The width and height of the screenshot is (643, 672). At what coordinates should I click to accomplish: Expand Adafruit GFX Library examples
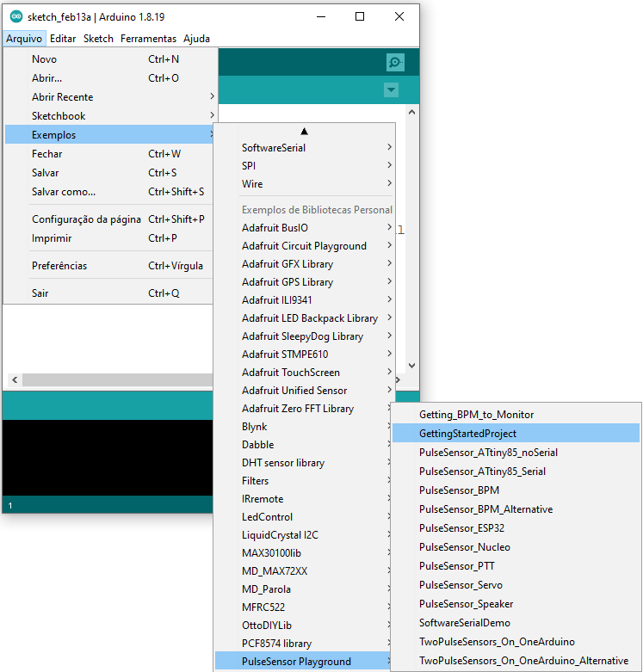tap(305, 263)
